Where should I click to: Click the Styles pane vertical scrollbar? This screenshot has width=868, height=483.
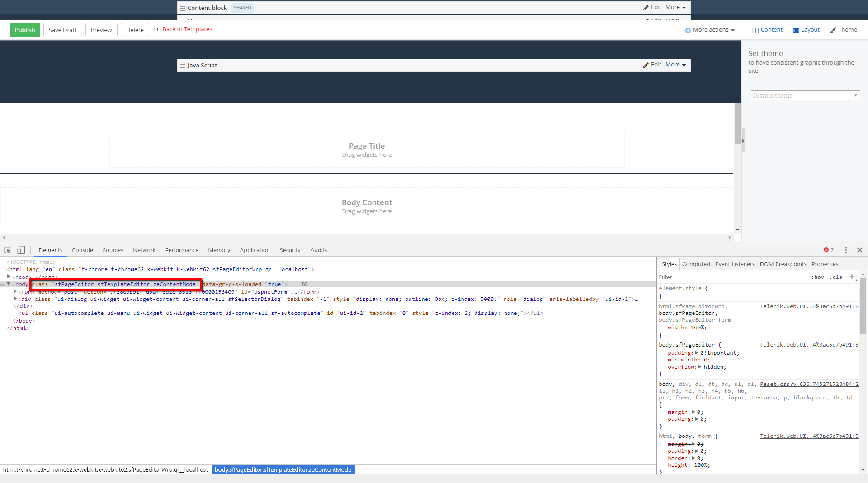(x=863, y=305)
